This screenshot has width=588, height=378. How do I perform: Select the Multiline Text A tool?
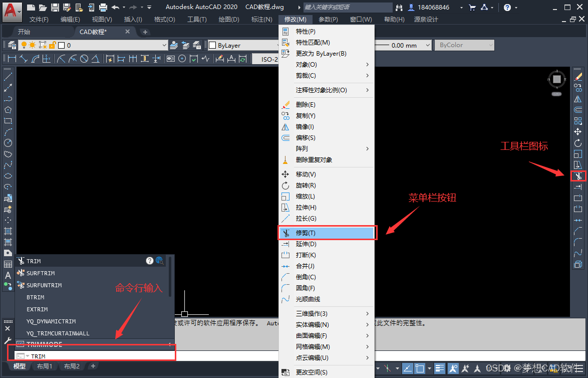[x=8, y=275]
